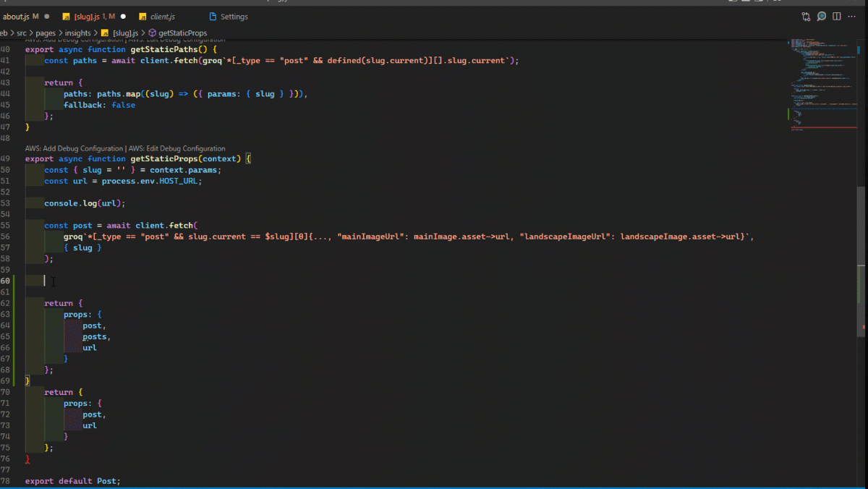This screenshot has height=489, width=868.
Task: Open the client.js tab
Action: click(x=163, y=16)
